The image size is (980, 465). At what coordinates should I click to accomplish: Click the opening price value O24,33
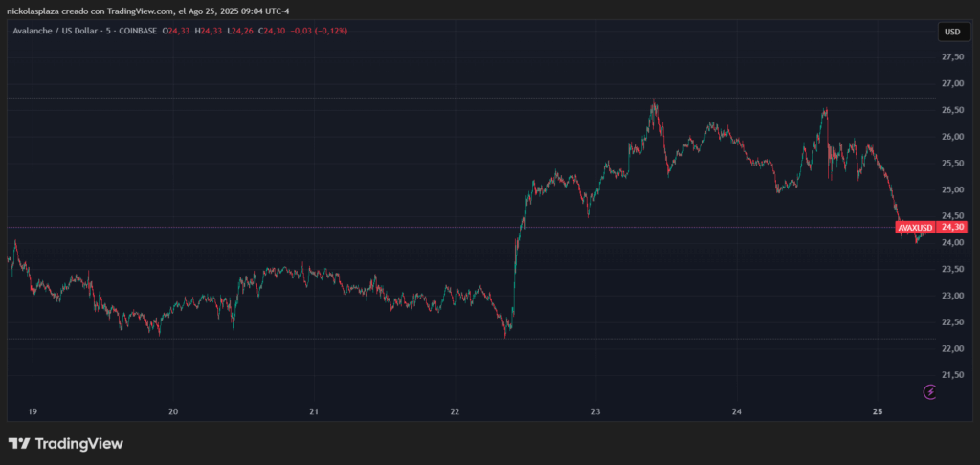click(x=177, y=31)
